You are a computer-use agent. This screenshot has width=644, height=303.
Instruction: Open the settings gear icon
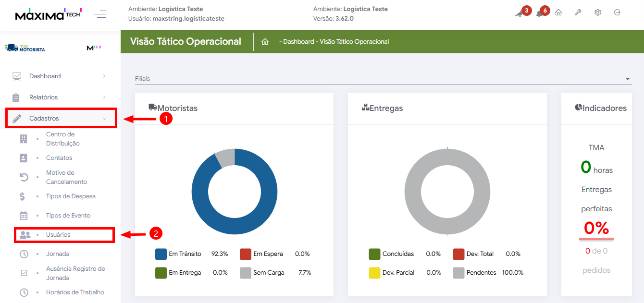click(x=598, y=12)
